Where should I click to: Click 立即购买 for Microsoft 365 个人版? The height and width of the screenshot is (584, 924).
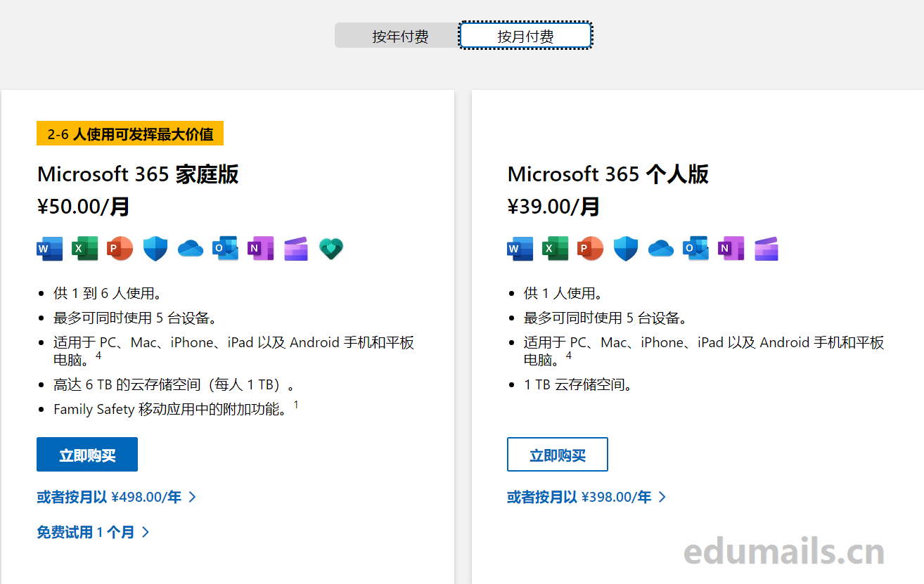pyautogui.click(x=558, y=455)
